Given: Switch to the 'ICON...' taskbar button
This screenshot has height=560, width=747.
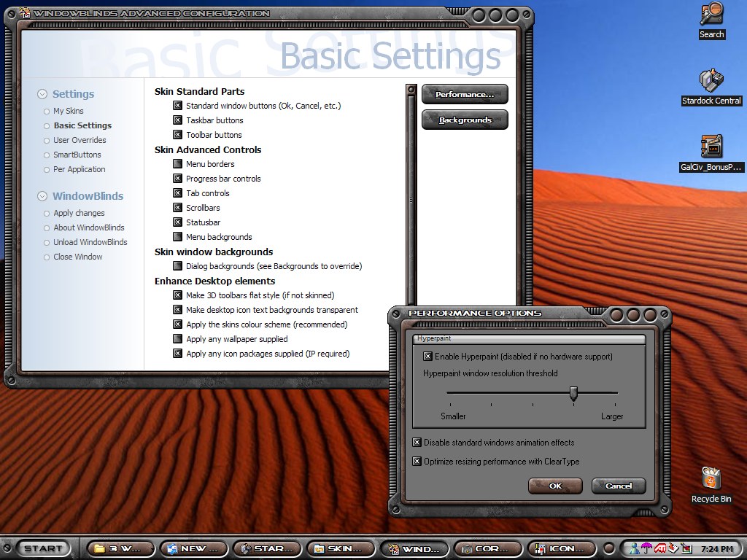Looking at the screenshot, I should coord(562,548).
